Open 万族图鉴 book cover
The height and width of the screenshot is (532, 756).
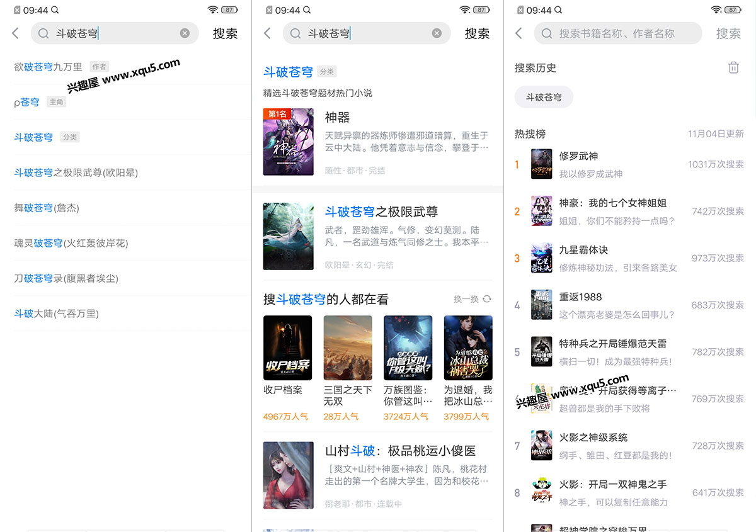coord(408,348)
